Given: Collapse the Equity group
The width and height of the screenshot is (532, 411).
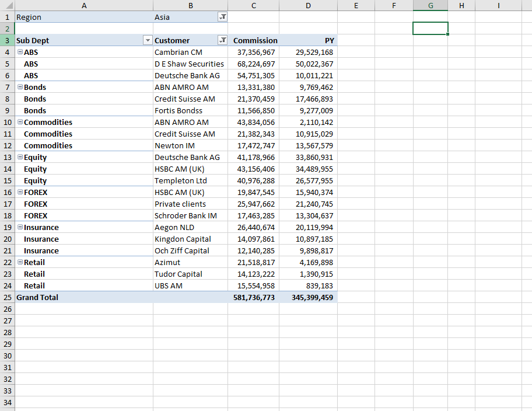Looking at the screenshot, I should tap(20, 157).
